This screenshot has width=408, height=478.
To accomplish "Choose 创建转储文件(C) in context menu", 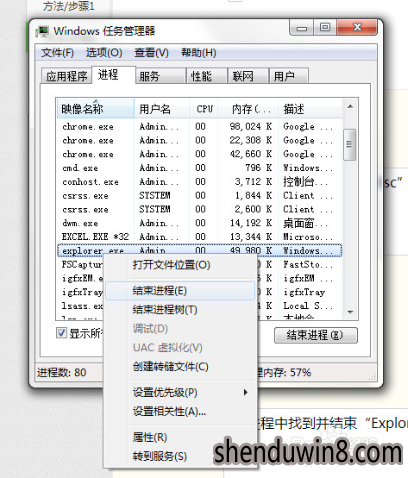I will [180, 367].
